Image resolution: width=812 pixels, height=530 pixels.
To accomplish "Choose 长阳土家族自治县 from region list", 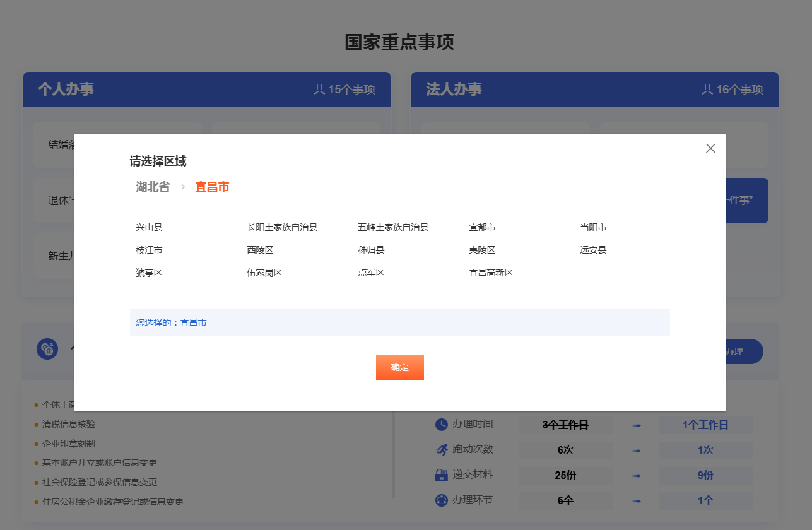I will coord(282,227).
